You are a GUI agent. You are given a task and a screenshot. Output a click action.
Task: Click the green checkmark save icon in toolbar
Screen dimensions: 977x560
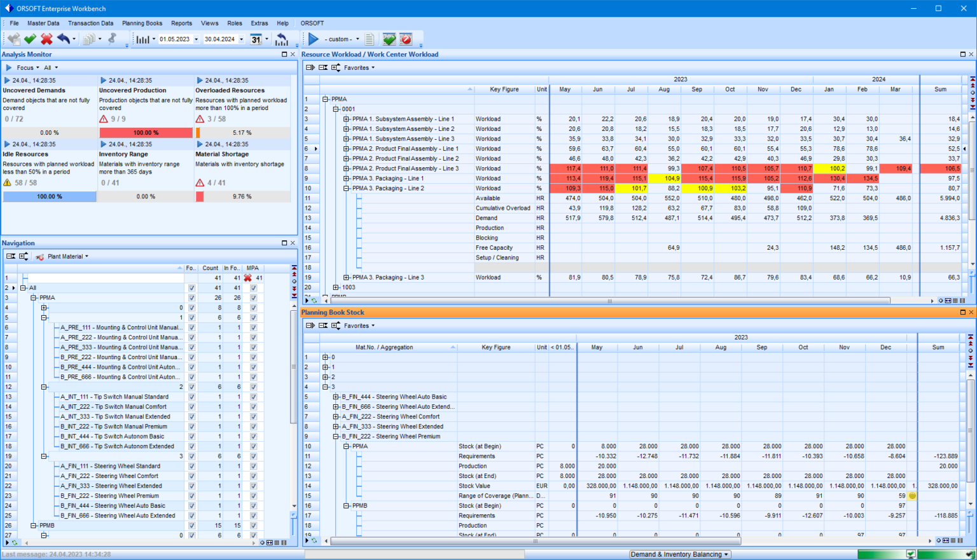[29, 39]
